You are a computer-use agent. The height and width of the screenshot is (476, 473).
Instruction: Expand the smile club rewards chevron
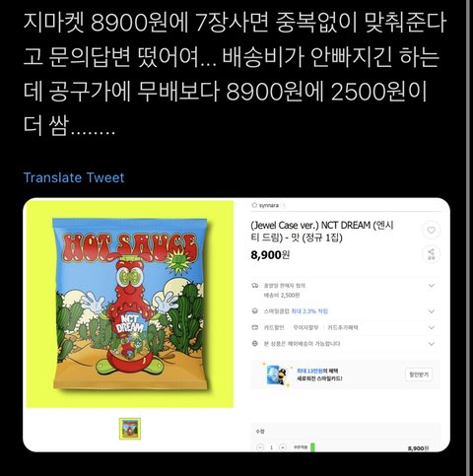[432, 311]
